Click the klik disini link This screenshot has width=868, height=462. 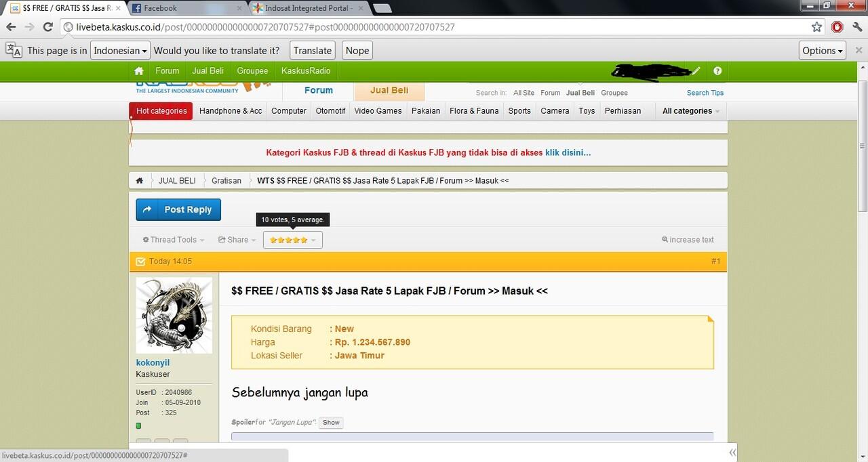(x=568, y=153)
